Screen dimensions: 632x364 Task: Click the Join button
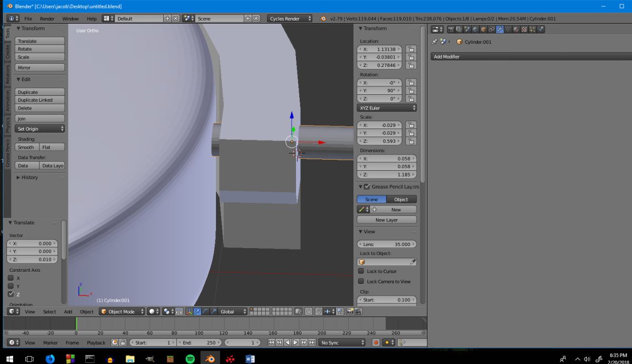40,119
